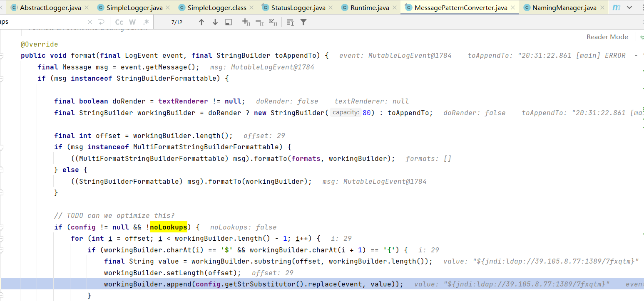This screenshot has width=644, height=301.
Task: Open the SimpleLogger.java editor tab
Action: (134, 7)
